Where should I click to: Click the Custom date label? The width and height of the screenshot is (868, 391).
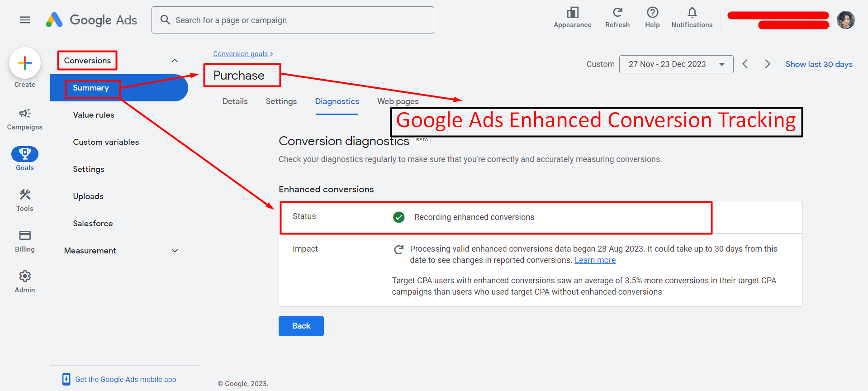click(x=600, y=64)
